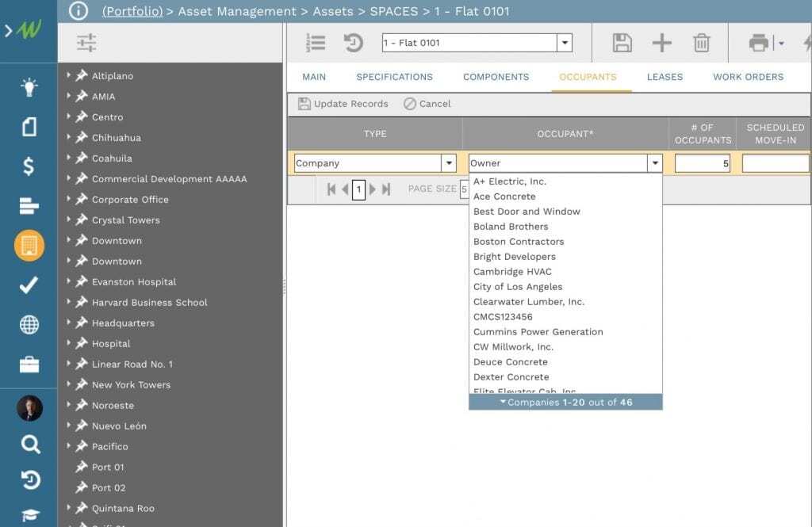Select the Port 01 tree item

[x=108, y=467]
